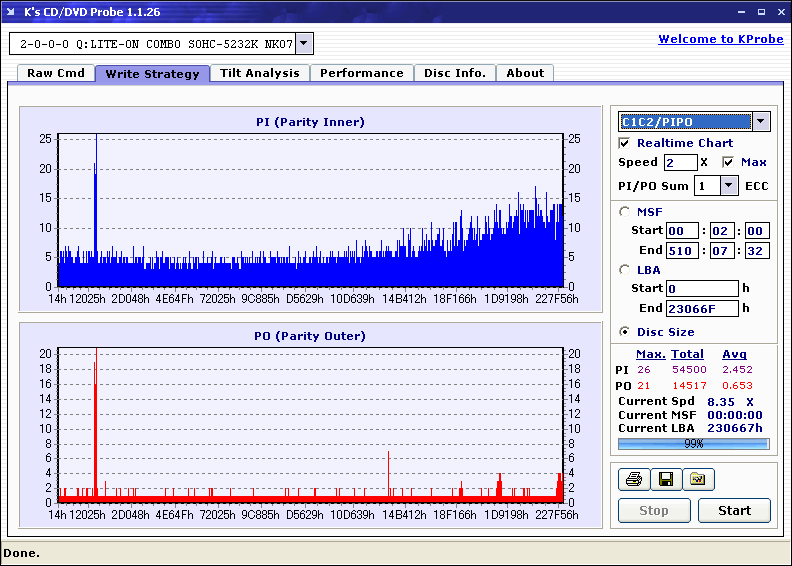
Task: Select the MSF radio button
Action: tap(625, 212)
